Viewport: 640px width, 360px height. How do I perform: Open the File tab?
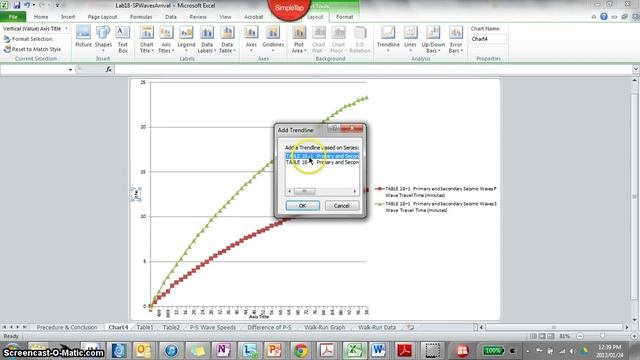coord(13,17)
